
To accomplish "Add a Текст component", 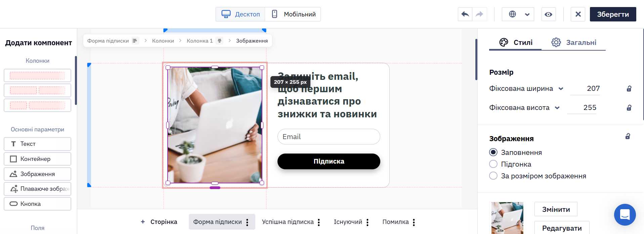I will tap(37, 144).
